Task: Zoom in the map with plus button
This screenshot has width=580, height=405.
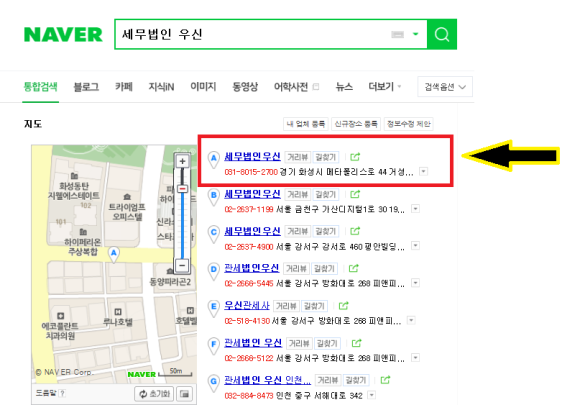Action: click(x=182, y=161)
